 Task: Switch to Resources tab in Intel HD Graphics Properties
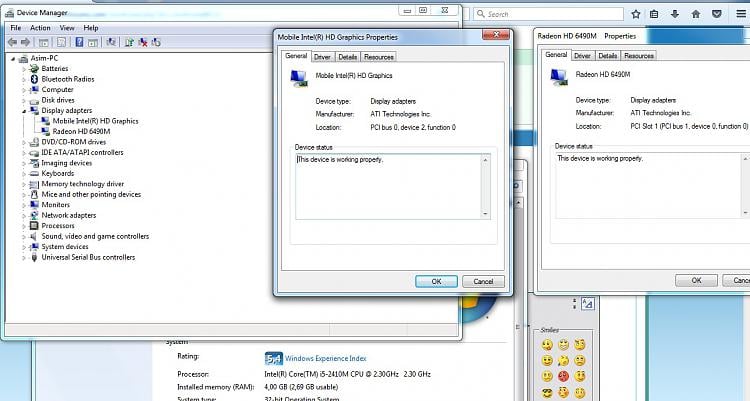(x=378, y=57)
